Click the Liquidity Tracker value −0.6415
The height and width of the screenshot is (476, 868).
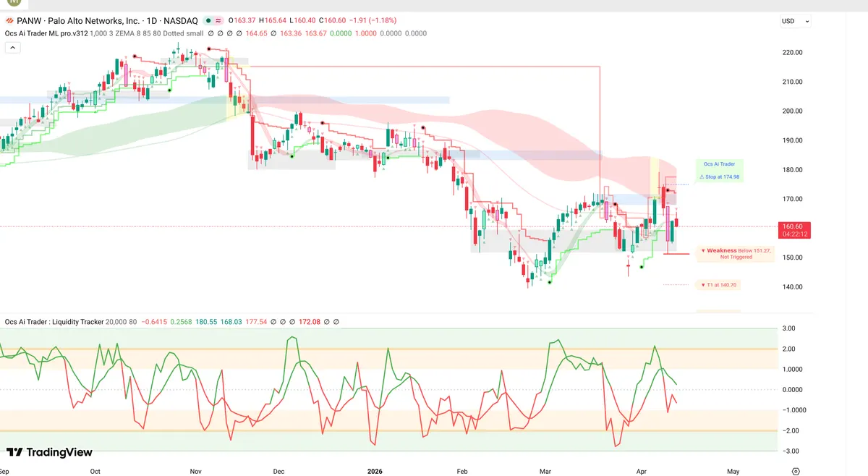(x=153, y=322)
